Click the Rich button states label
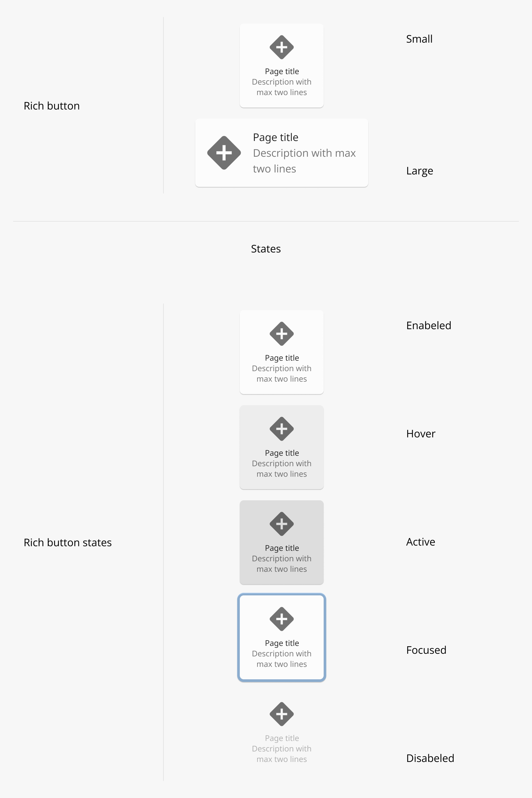532x798 pixels. pyautogui.click(x=67, y=543)
